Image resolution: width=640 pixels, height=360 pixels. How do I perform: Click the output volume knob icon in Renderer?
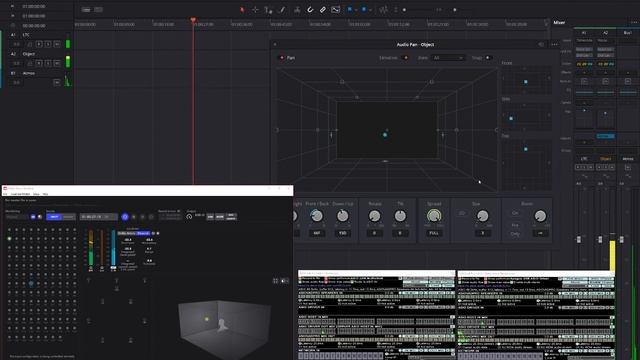[189, 216]
